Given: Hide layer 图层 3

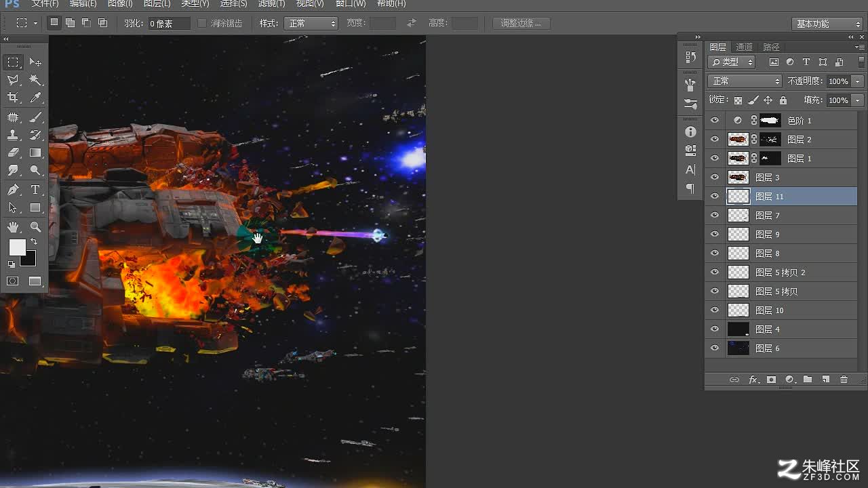Looking at the screenshot, I should point(714,178).
